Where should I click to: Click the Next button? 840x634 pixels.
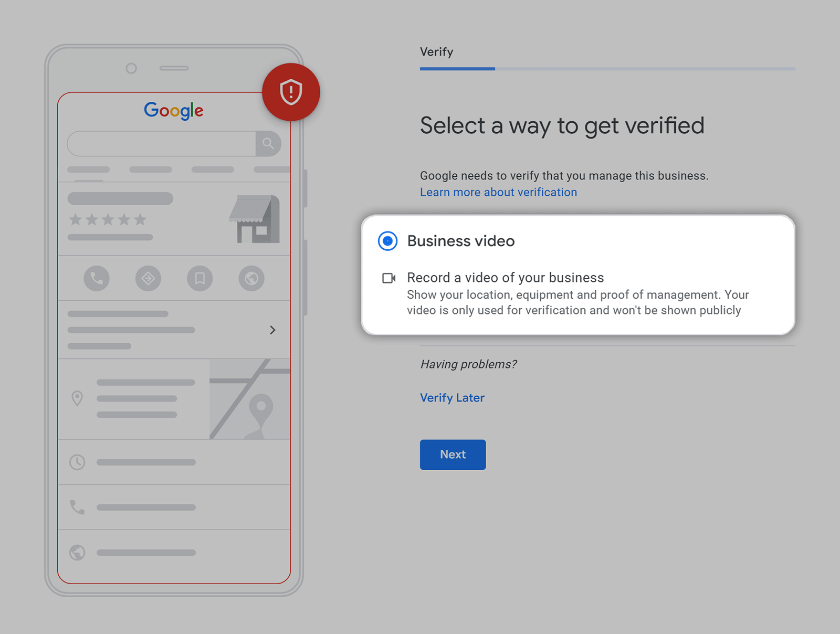[x=452, y=455]
